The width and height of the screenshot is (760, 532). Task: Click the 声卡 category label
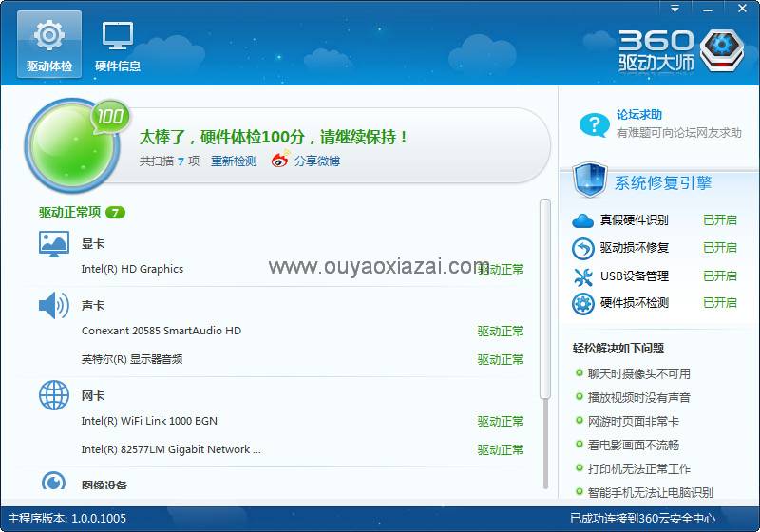point(92,305)
